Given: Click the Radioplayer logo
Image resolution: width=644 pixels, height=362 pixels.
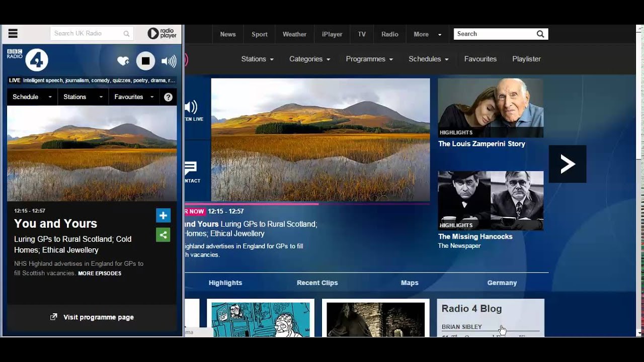Looking at the screenshot, I should 162,34.
